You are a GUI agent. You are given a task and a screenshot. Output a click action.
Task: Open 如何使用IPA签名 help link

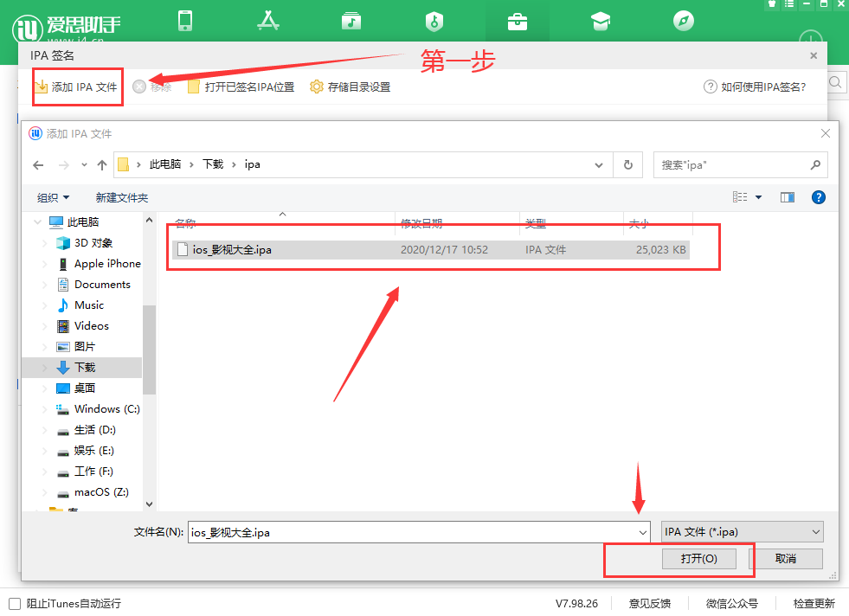tap(755, 87)
